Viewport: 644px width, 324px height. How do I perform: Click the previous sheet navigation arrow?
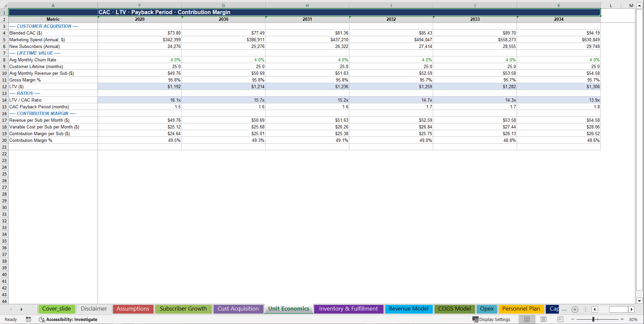point(11,309)
